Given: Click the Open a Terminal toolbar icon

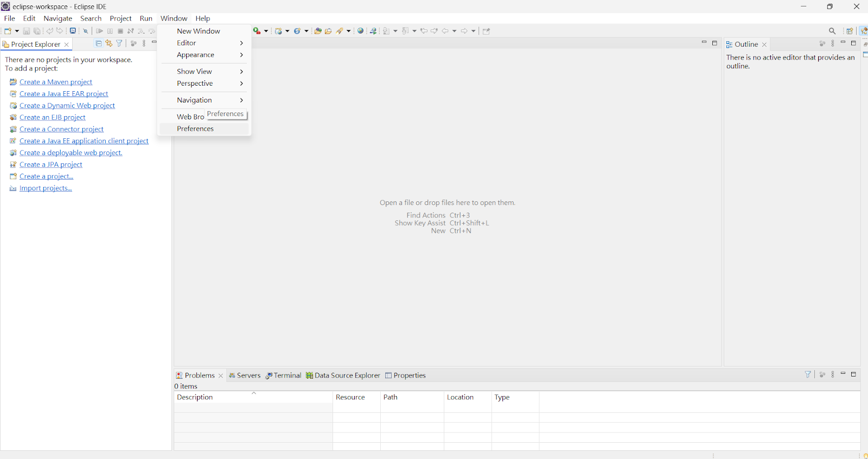Looking at the screenshot, I should coord(73,31).
